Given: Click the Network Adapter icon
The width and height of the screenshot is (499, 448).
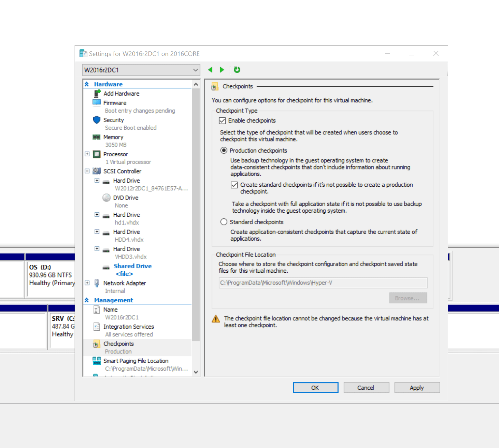Looking at the screenshot, I should point(97,283).
